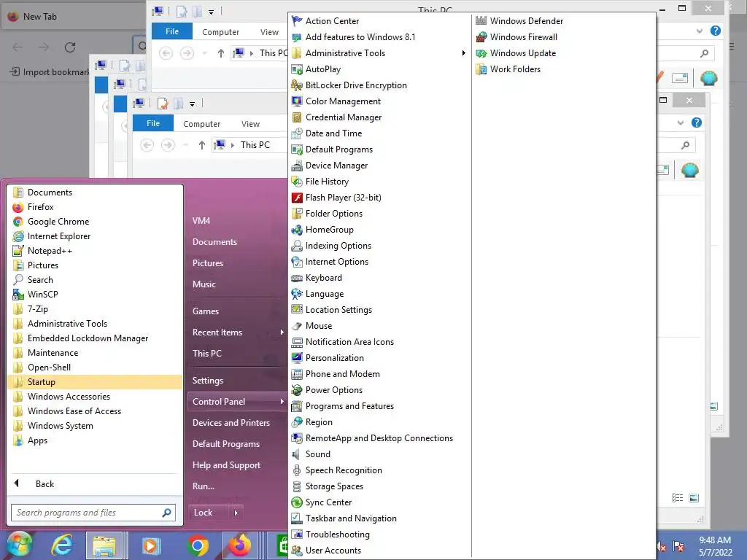
Task: Expand the Control Panel submenu arrow
Action: click(282, 402)
